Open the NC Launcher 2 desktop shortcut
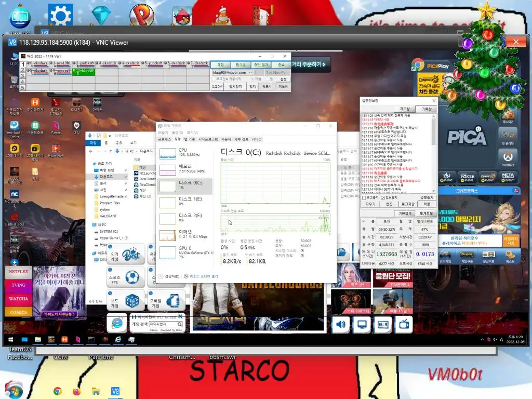 pos(14,197)
